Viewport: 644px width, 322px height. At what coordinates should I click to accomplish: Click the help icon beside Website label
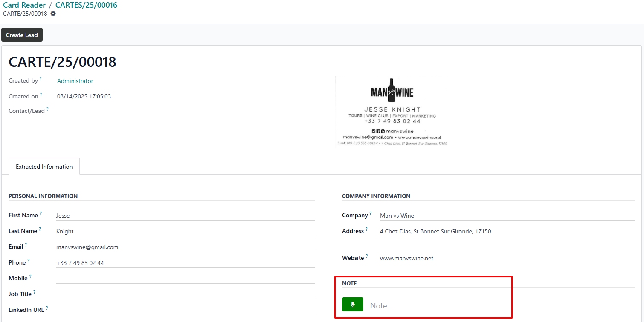(x=367, y=256)
